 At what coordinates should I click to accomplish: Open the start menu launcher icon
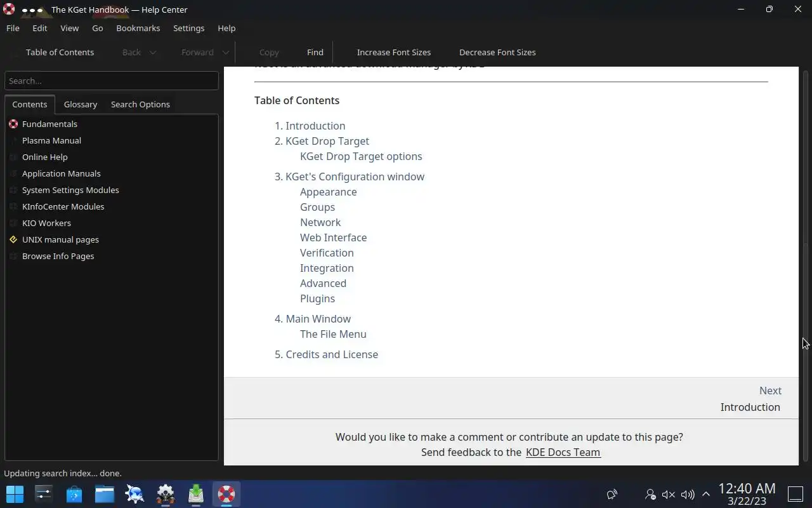(x=15, y=493)
